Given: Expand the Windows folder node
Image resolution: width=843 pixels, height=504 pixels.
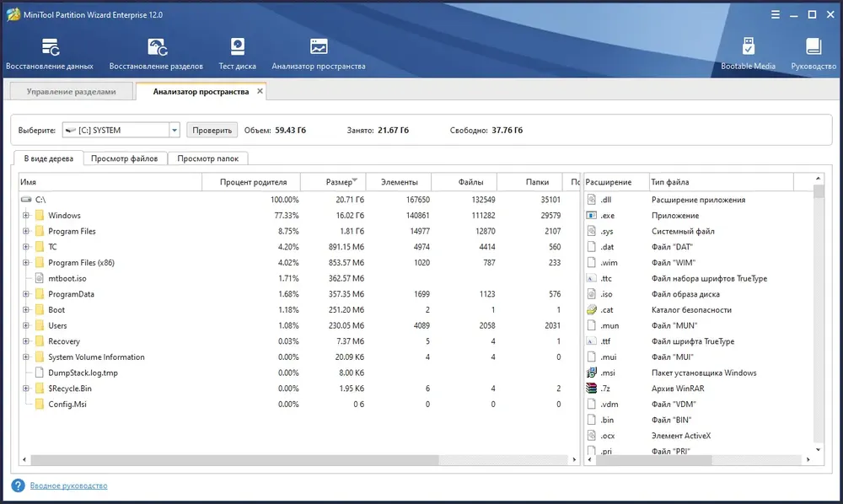Looking at the screenshot, I should click(x=25, y=216).
